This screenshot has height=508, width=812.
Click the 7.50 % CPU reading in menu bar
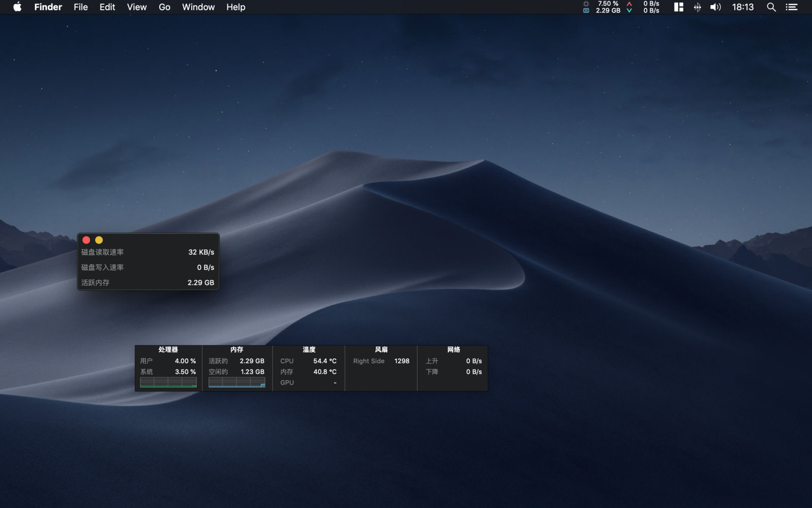coord(608,4)
